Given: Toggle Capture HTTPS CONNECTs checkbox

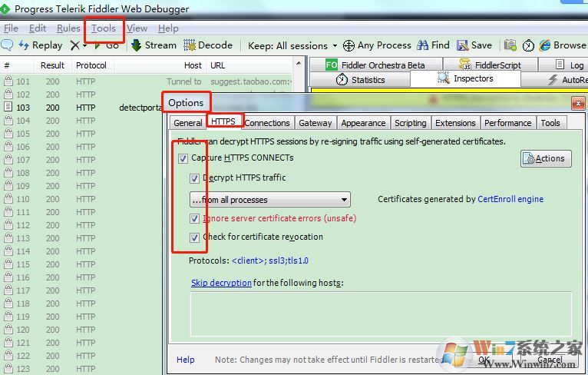Looking at the screenshot, I should pos(183,158).
